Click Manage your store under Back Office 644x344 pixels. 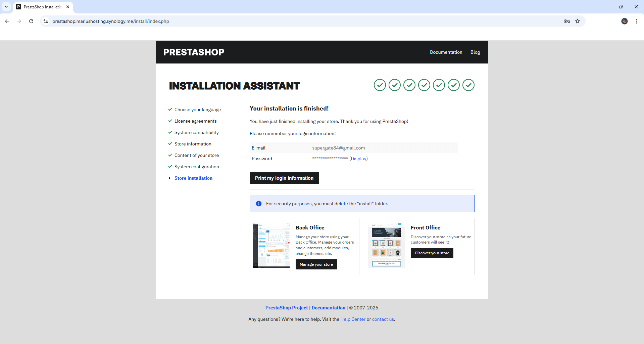[x=316, y=264]
